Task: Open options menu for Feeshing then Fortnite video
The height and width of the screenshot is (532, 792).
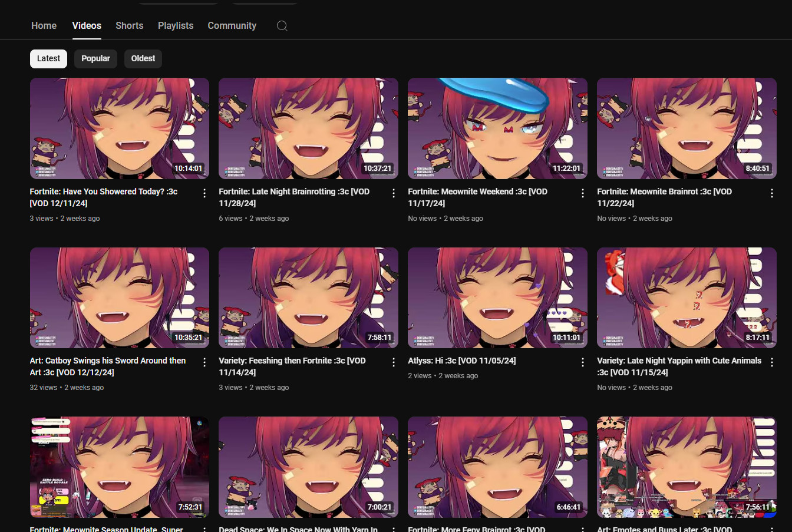Action: pos(394,362)
